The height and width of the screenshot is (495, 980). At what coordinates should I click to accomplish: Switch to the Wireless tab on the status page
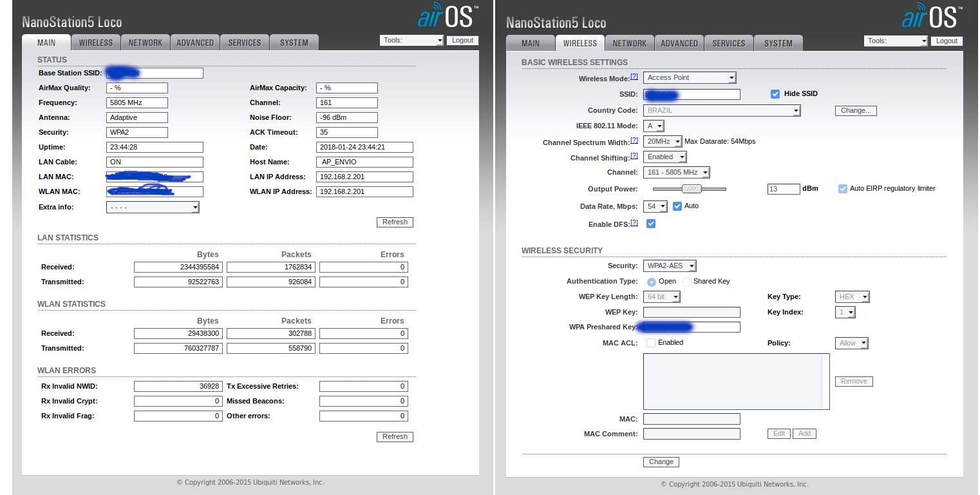pos(96,43)
